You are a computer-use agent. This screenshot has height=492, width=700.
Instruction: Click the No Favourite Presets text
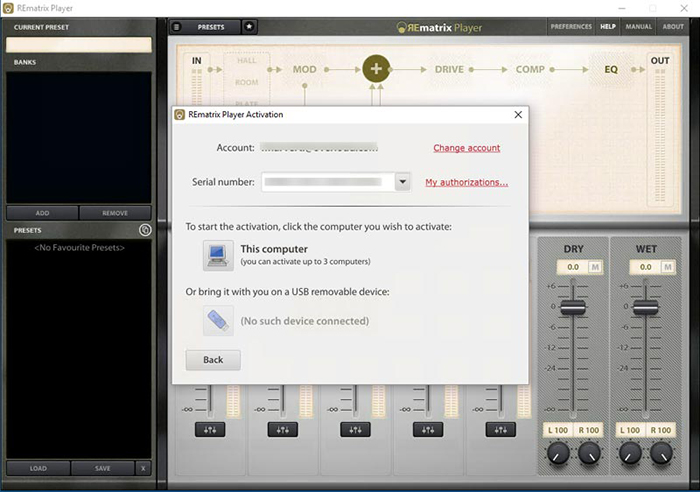(79, 247)
